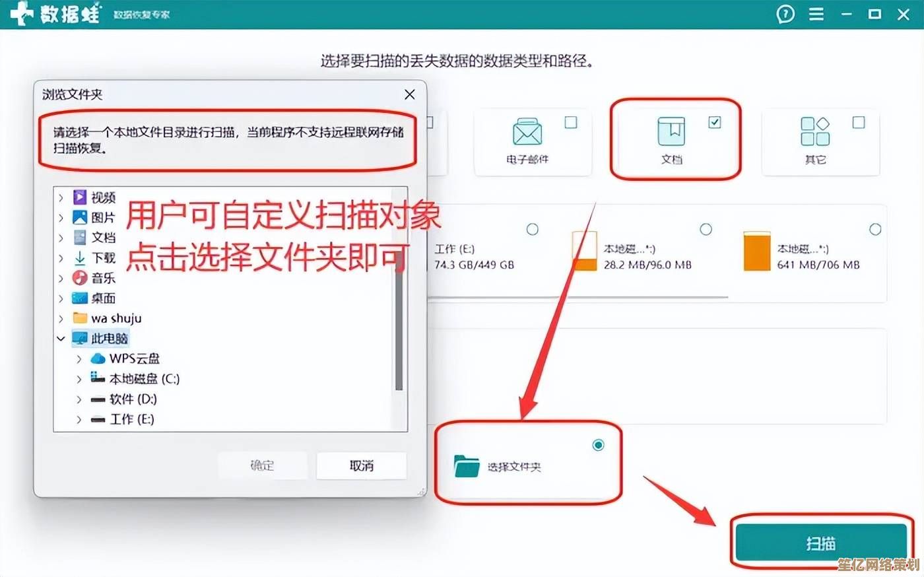Image resolution: width=924 pixels, height=577 pixels.
Task: Click the WPS云盘 cloud icon
Action: [98, 358]
